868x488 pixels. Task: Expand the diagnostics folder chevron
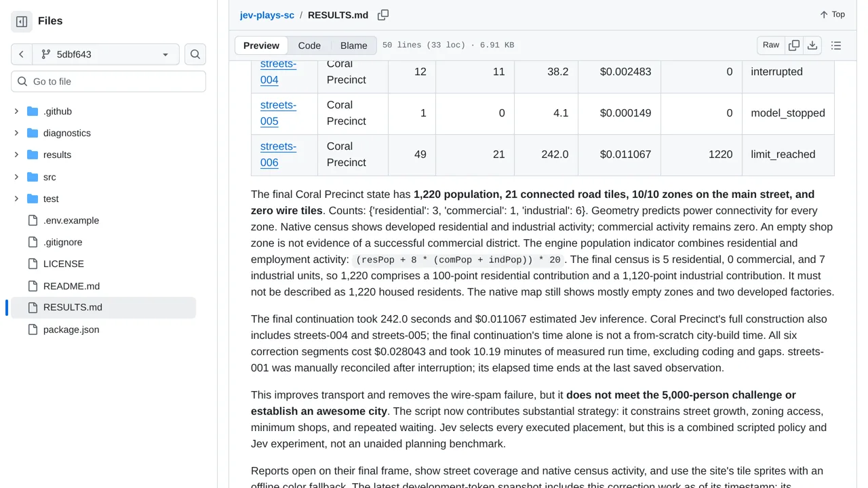coord(16,133)
